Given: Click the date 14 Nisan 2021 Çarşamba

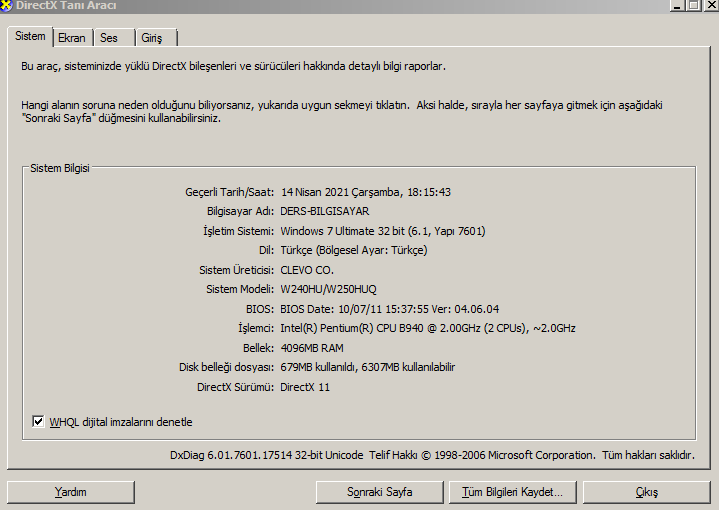Looking at the screenshot, I should tap(366, 192).
